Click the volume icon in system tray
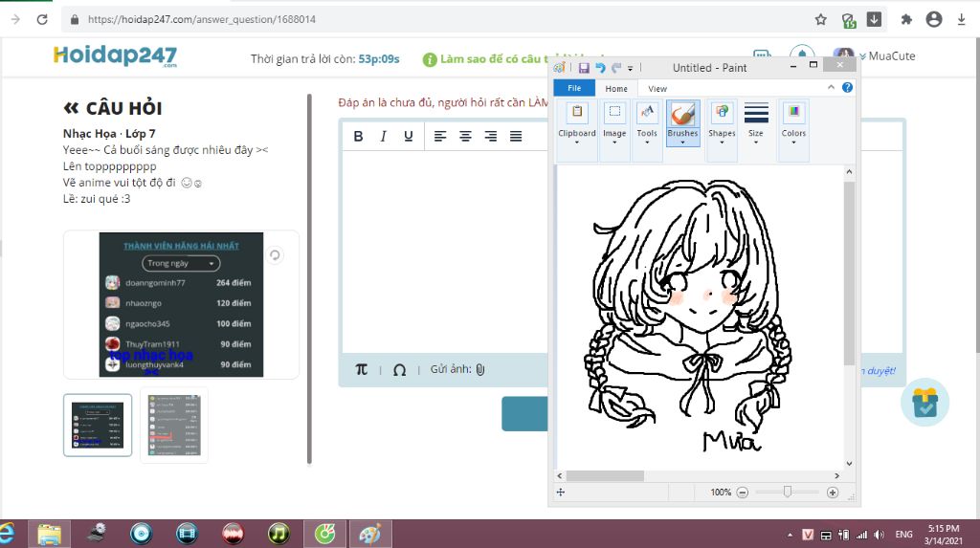 coord(879,535)
